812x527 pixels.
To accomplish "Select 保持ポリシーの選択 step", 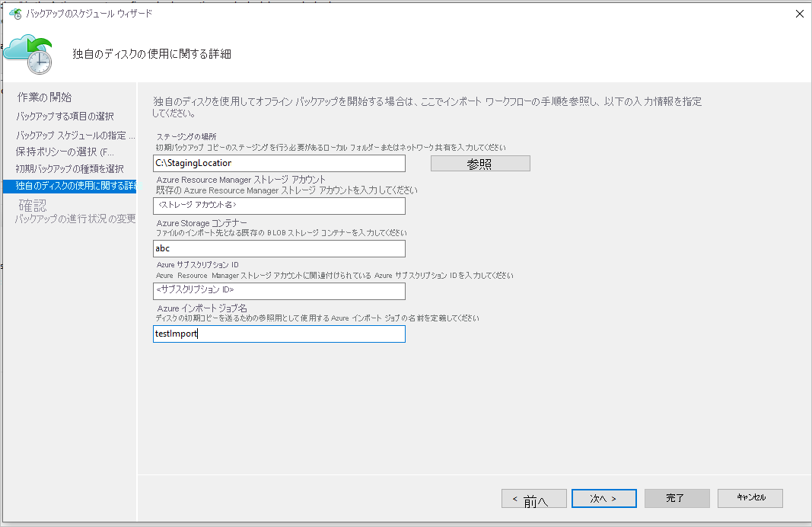I will tap(65, 152).
